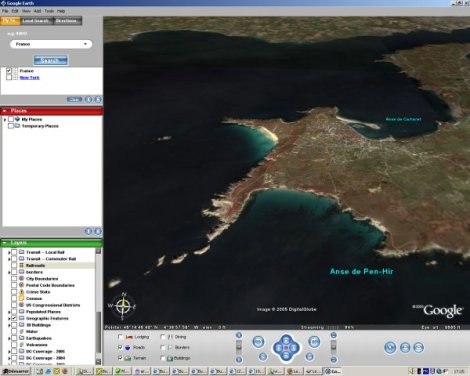Click the Earthquakes folder icon
The width and height of the screenshot is (470, 376).
pos(22,338)
